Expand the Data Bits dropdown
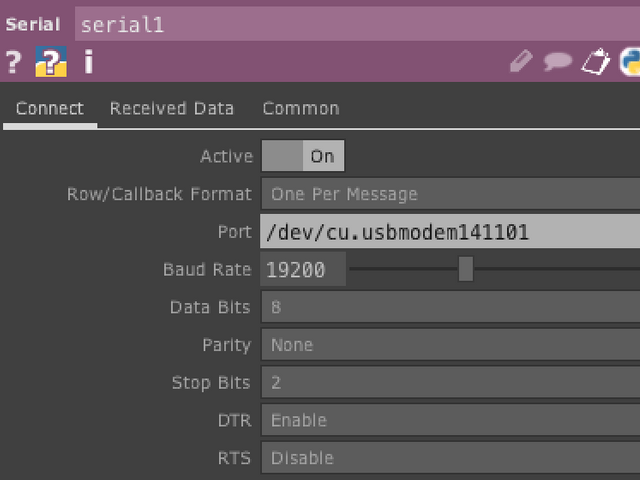The width and height of the screenshot is (640, 480). coord(450,307)
